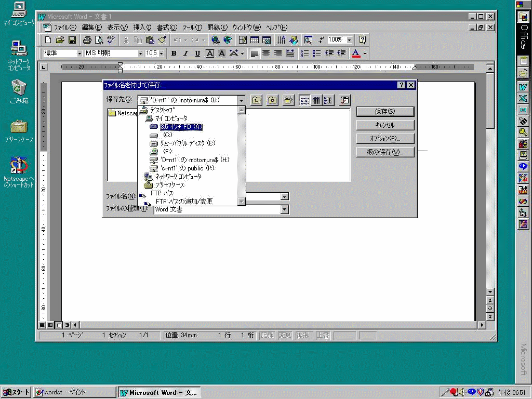Image resolution: width=532 pixels, height=399 pixels.
Task: Open Print Preview from the toolbar
Action: coord(99,40)
